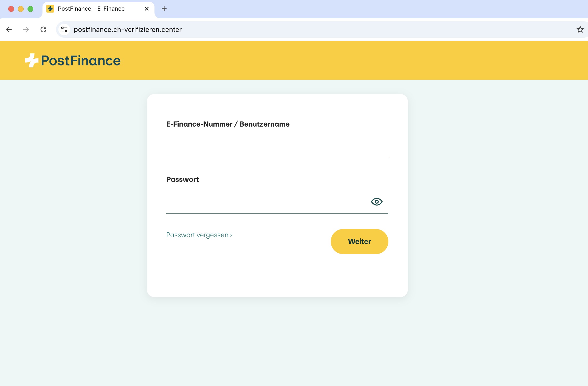The width and height of the screenshot is (588, 386).
Task: Click the URL in the address bar
Action: coord(128,30)
